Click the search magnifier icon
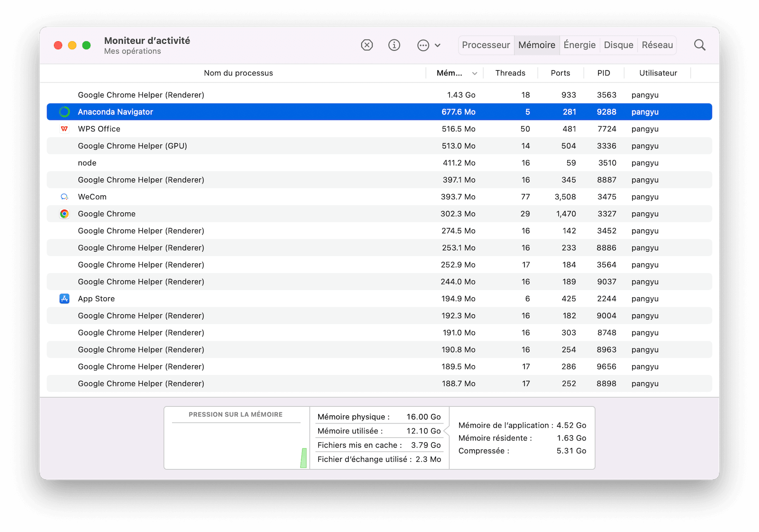The width and height of the screenshot is (759, 532). coord(700,45)
